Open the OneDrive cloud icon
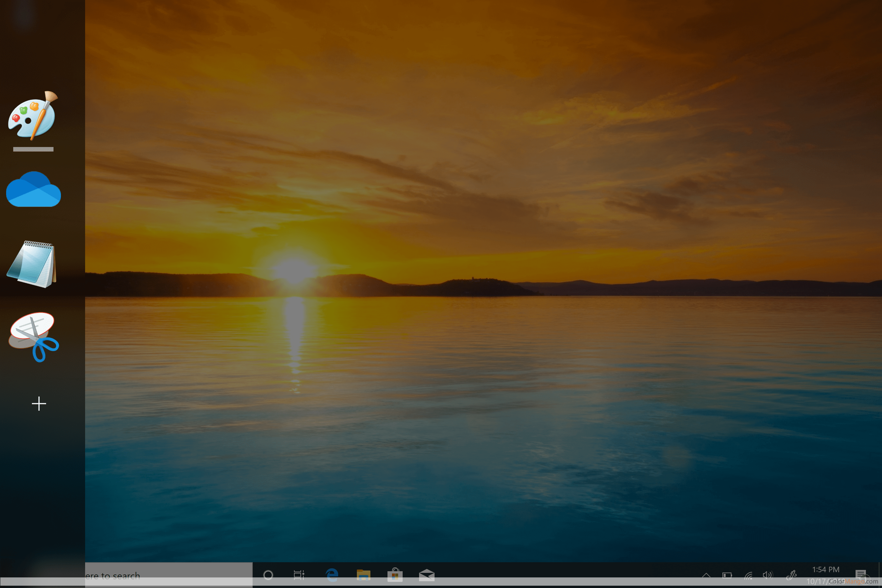Viewport: 882px width, 588px height. (x=34, y=189)
